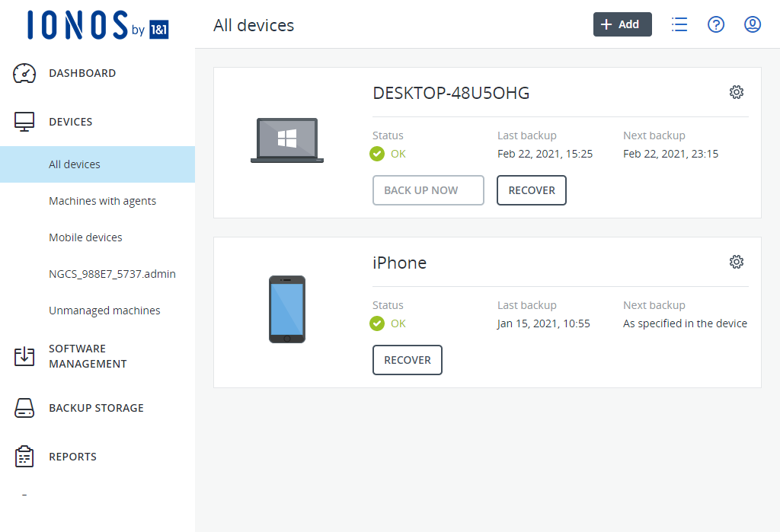Select NGCS_988E7_5737.admin in sidebar
Viewport: 780px width, 532px height.
(x=112, y=274)
